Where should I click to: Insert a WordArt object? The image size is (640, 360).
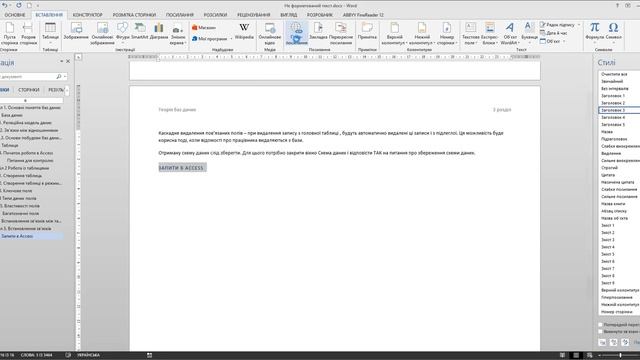point(509,33)
